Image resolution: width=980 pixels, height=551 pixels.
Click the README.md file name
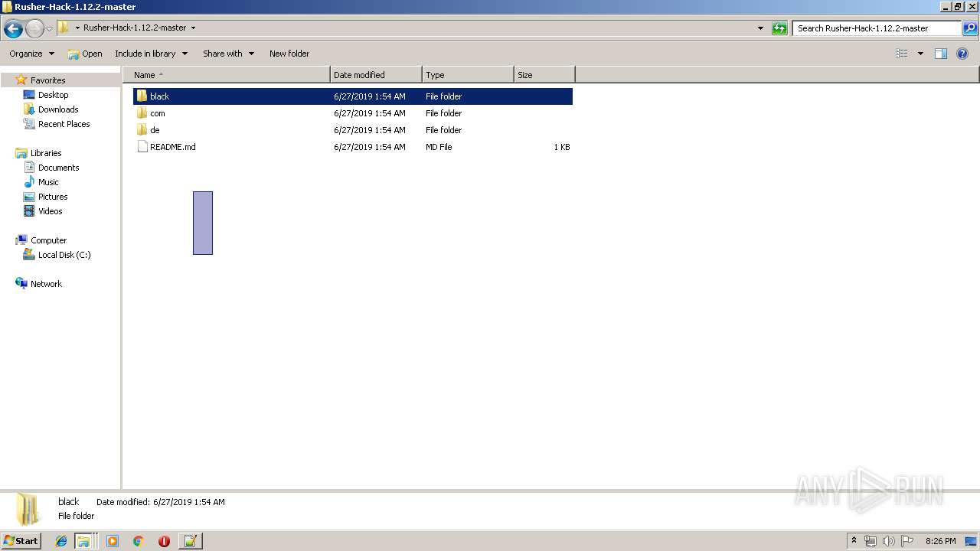(172, 147)
